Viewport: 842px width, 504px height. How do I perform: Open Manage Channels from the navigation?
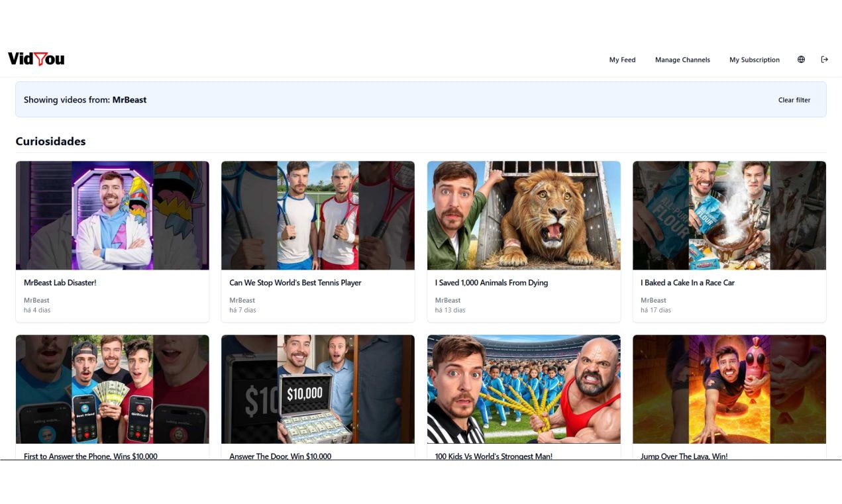(682, 60)
